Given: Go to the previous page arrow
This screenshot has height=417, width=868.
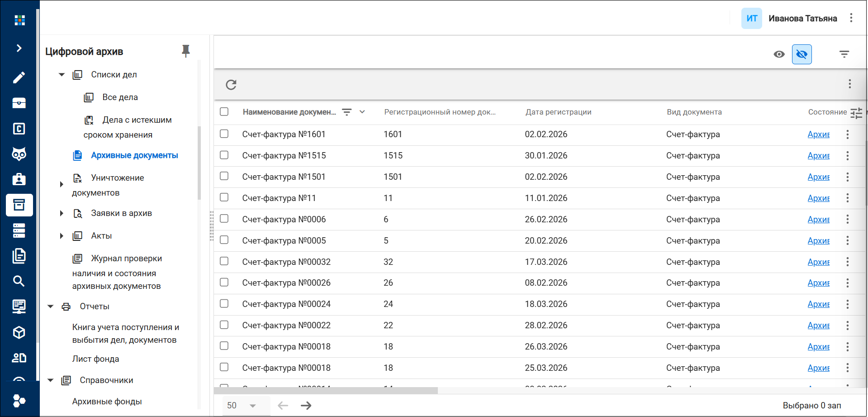Looking at the screenshot, I should (283, 406).
